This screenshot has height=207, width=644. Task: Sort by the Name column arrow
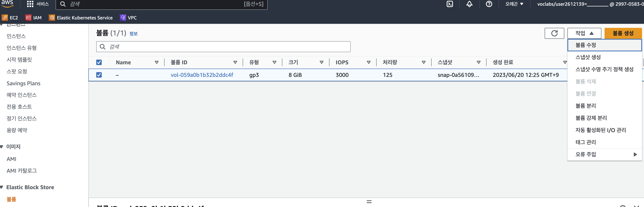(x=157, y=62)
